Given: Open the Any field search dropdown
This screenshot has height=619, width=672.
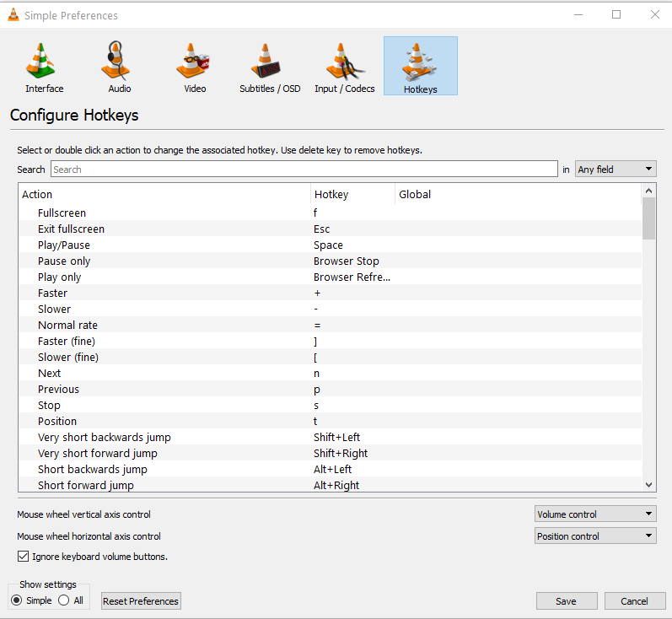Looking at the screenshot, I should click(x=616, y=170).
